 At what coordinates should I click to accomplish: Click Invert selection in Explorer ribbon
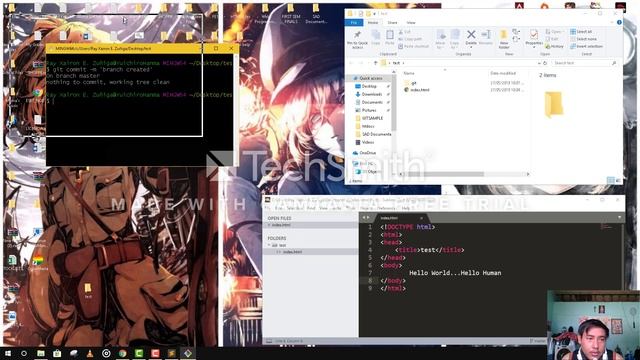pyautogui.click(x=587, y=47)
